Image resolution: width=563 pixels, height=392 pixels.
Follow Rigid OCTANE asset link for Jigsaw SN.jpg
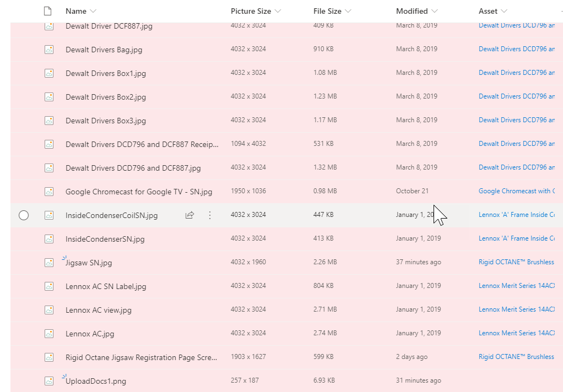point(516,262)
